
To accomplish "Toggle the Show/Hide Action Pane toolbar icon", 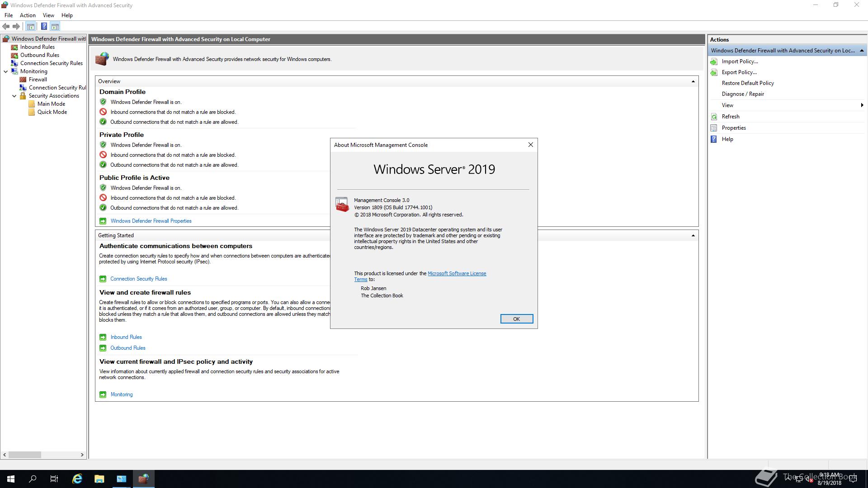I will tap(55, 26).
